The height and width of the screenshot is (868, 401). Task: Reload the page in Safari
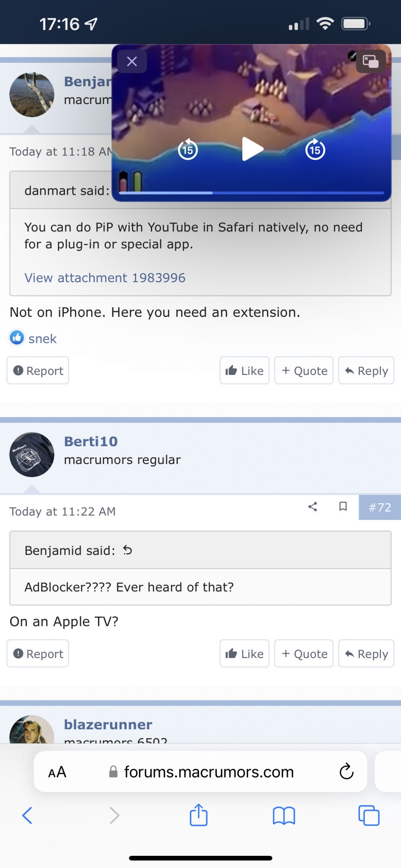[346, 771]
